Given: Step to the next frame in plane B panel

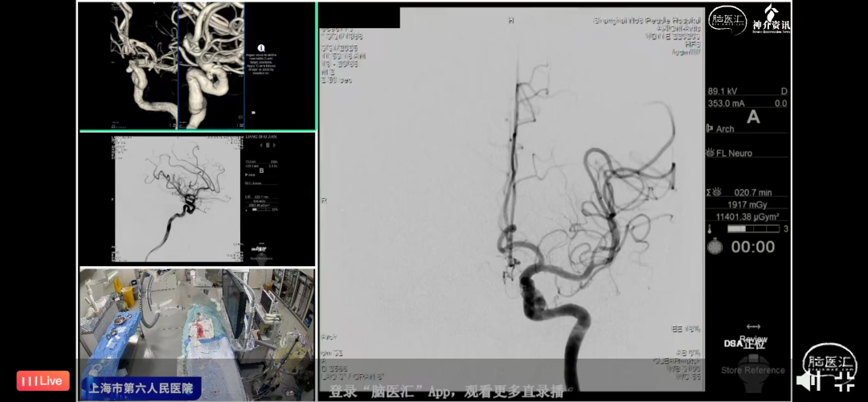Looking at the screenshot, I should click(274, 145).
